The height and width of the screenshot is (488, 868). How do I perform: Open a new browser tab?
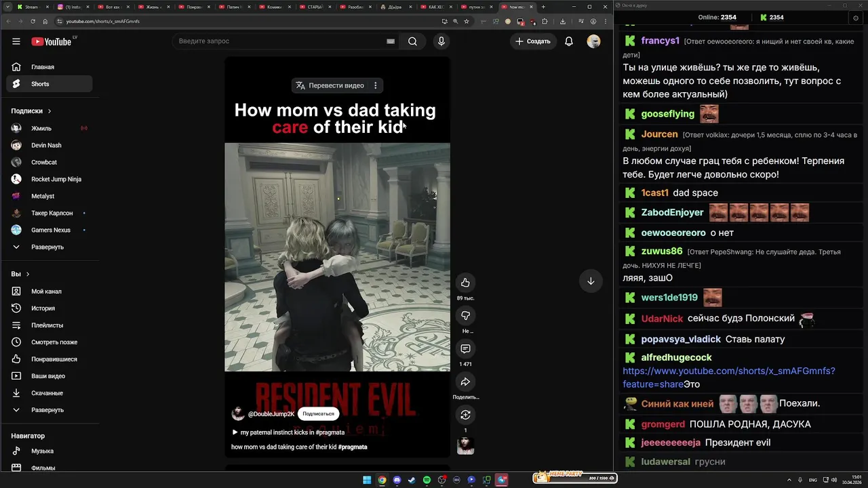pyautogui.click(x=543, y=7)
